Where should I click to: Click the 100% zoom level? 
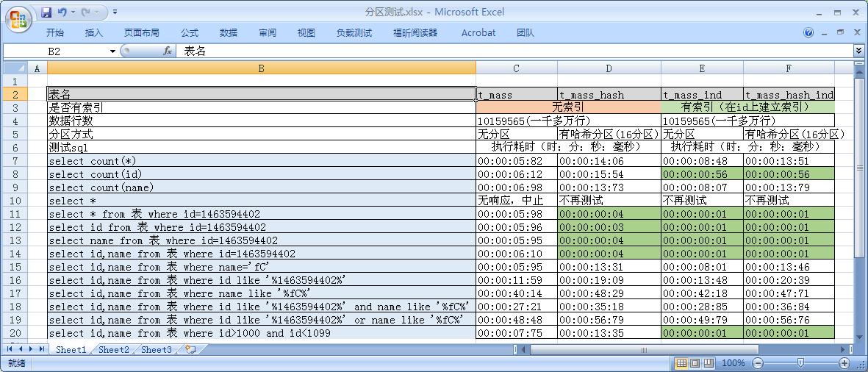(x=734, y=363)
